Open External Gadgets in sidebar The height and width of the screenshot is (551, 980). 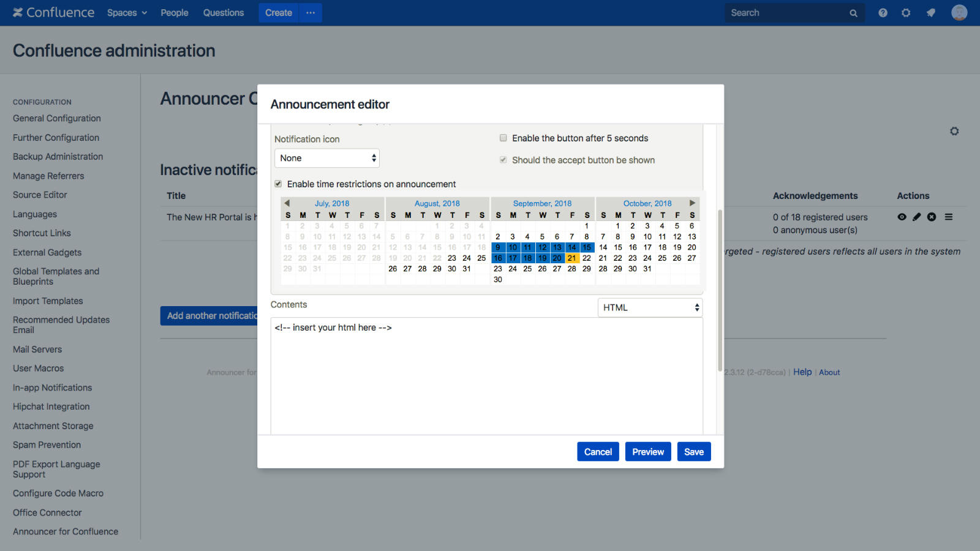click(47, 252)
